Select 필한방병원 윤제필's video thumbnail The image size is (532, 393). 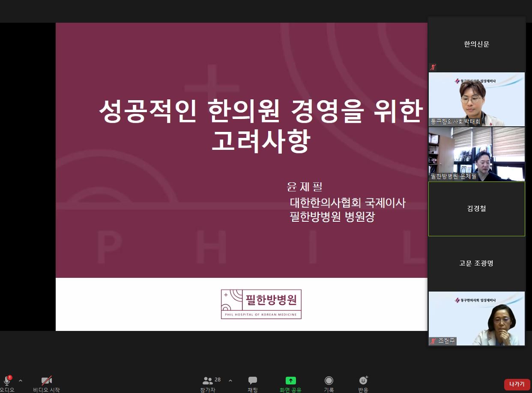(476, 154)
